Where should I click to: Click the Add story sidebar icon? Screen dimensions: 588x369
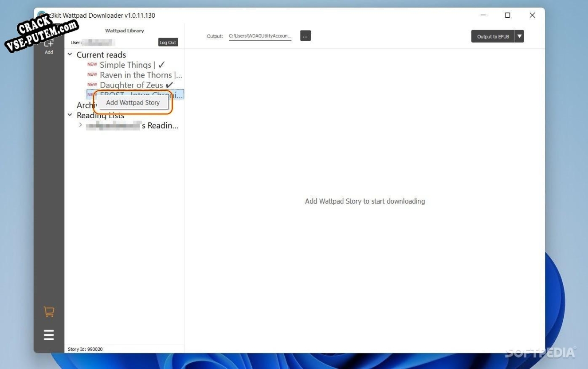tap(49, 47)
